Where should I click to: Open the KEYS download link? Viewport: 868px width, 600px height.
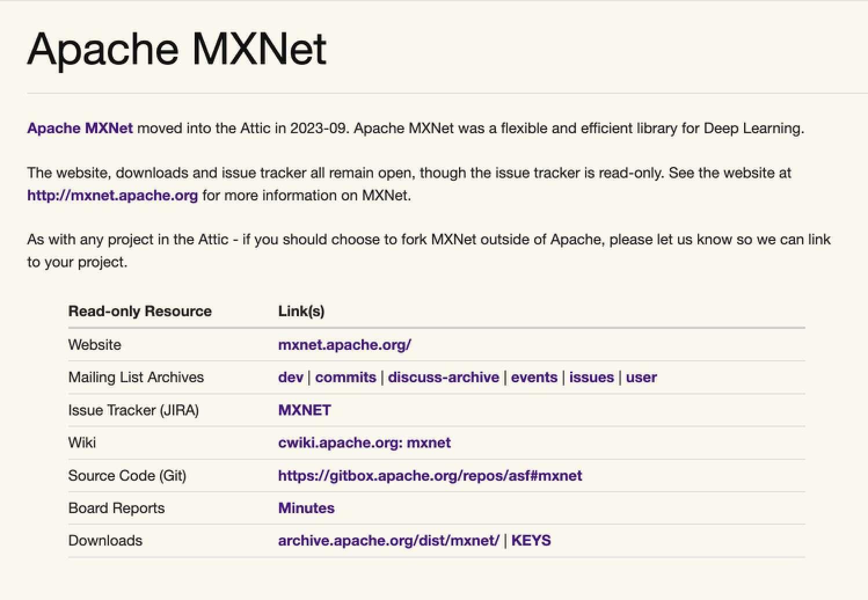click(x=531, y=540)
